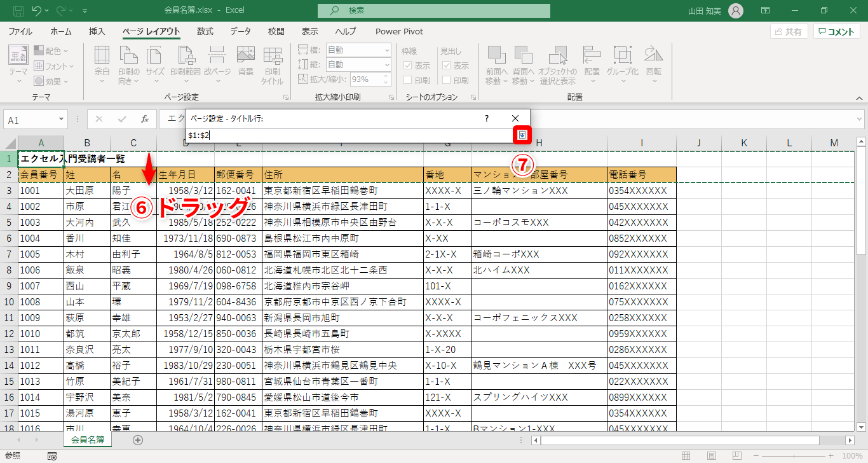Click the 共有 share button
This screenshot has width=868, height=463.
pyautogui.click(x=789, y=32)
